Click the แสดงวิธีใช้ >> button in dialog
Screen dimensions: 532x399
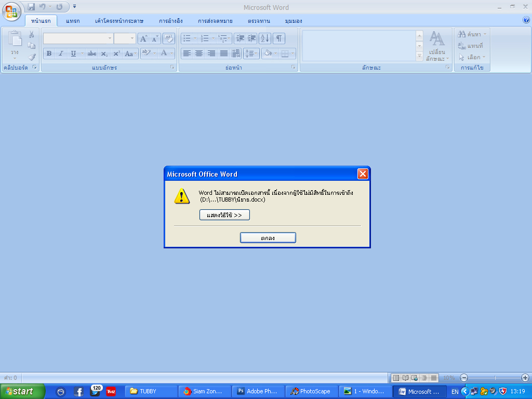(x=224, y=215)
